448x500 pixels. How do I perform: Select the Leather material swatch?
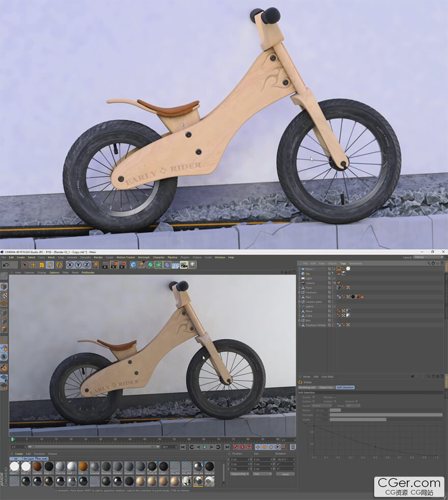pos(37,466)
